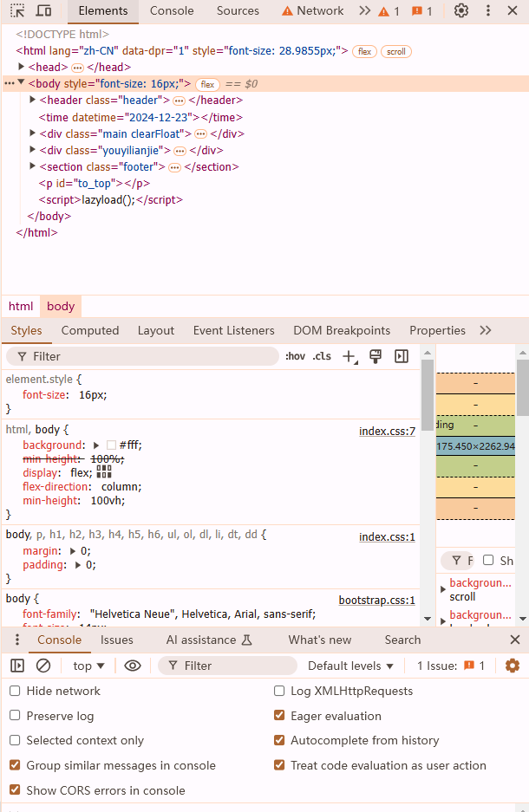Open the three-dot customize DevTools menu

488,10
